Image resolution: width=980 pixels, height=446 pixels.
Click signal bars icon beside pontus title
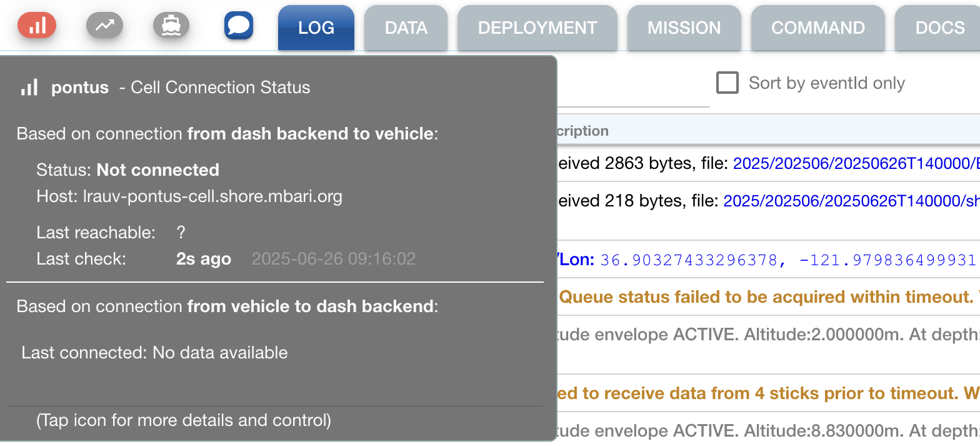pos(29,88)
